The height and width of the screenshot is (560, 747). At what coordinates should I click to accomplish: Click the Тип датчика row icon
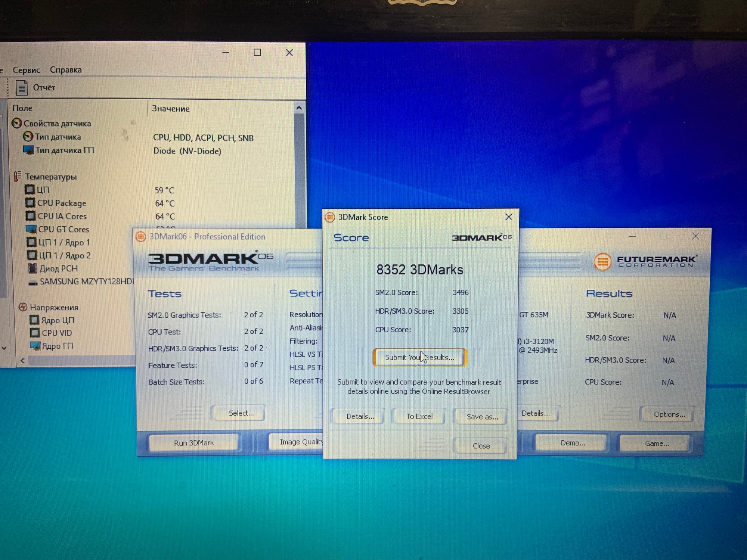click(28, 137)
